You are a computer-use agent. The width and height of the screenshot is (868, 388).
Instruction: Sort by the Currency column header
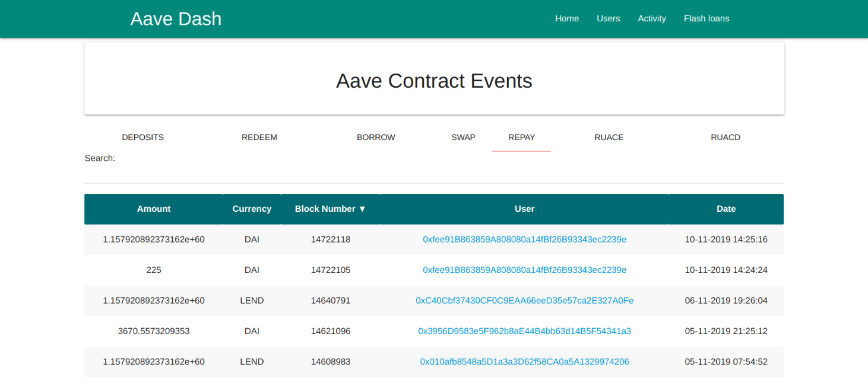tap(252, 209)
